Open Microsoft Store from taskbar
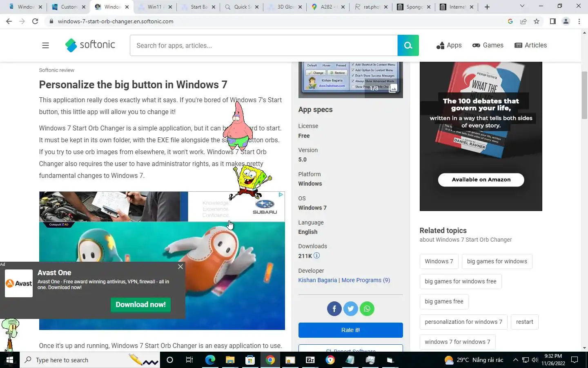 [x=250, y=360]
